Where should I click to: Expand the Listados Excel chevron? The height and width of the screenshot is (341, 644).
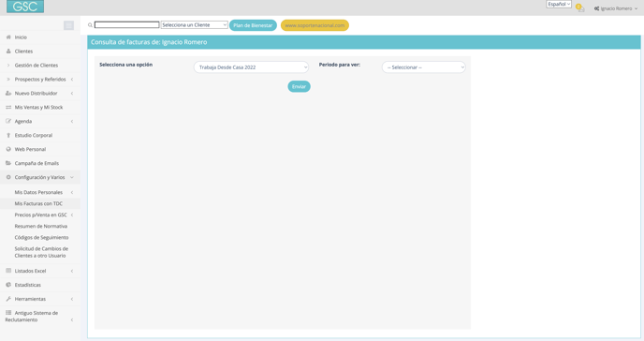click(x=72, y=271)
